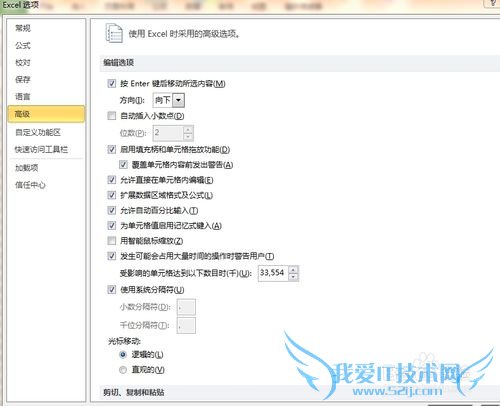Toggle 允许自动百分比输入 checkbox
The height and width of the screenshot is (406, 500).
(x=112, y=210)
